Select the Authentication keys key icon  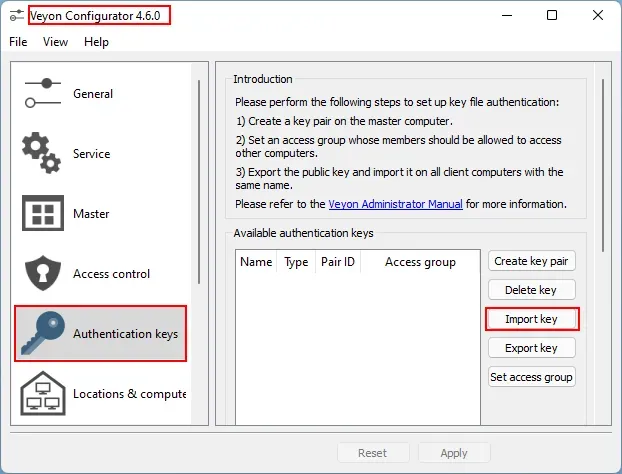point(43,334)
